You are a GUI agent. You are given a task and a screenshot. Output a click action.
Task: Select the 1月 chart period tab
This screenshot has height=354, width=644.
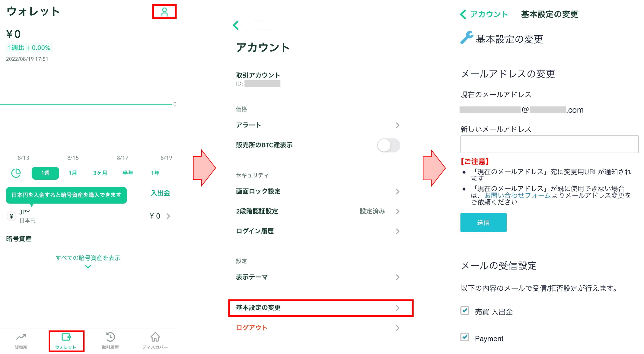tap(72, 173)
